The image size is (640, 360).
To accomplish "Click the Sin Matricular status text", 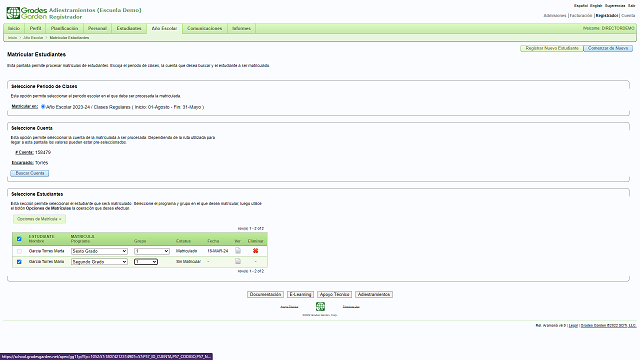I will click(x=188, y=262).
